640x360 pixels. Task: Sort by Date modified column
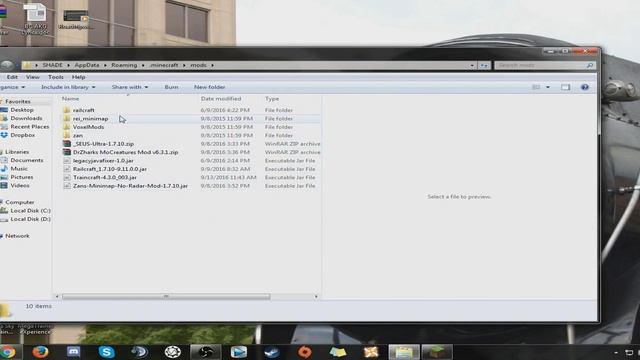pos(221,99)
